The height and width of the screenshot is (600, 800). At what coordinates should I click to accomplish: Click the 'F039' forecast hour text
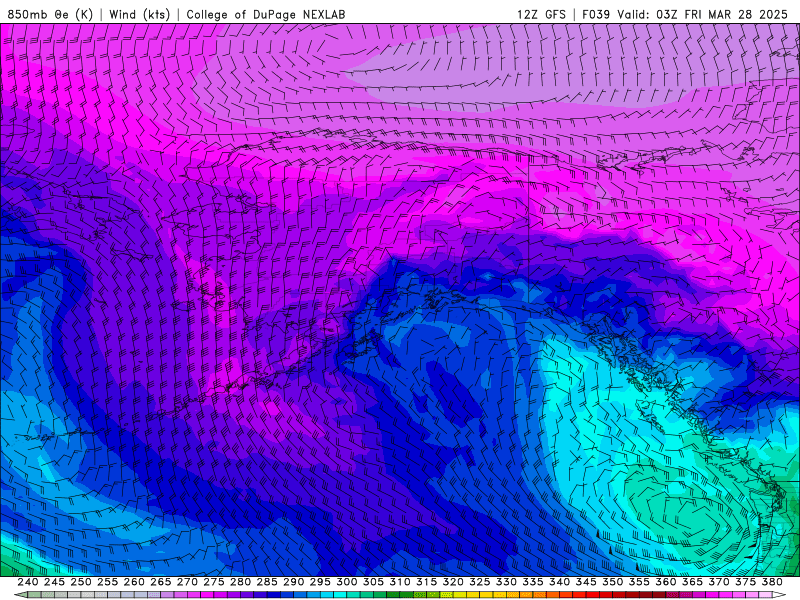coord(596,14)
